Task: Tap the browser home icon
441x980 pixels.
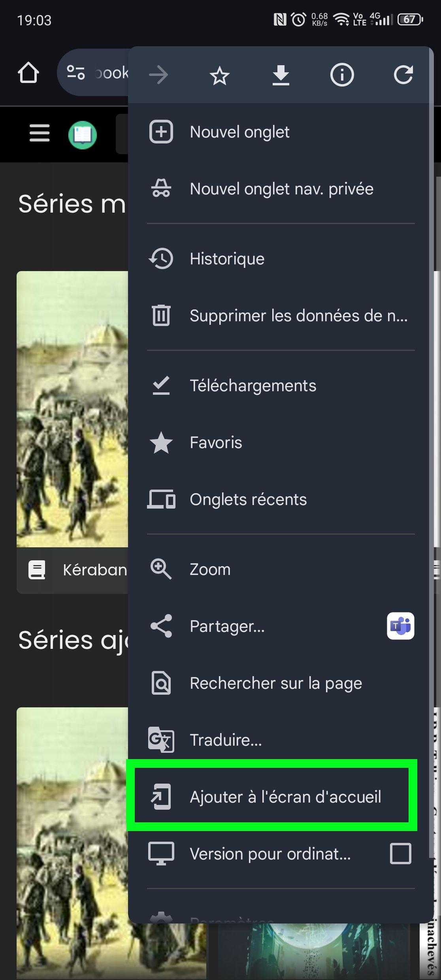Action: (28, 73)
